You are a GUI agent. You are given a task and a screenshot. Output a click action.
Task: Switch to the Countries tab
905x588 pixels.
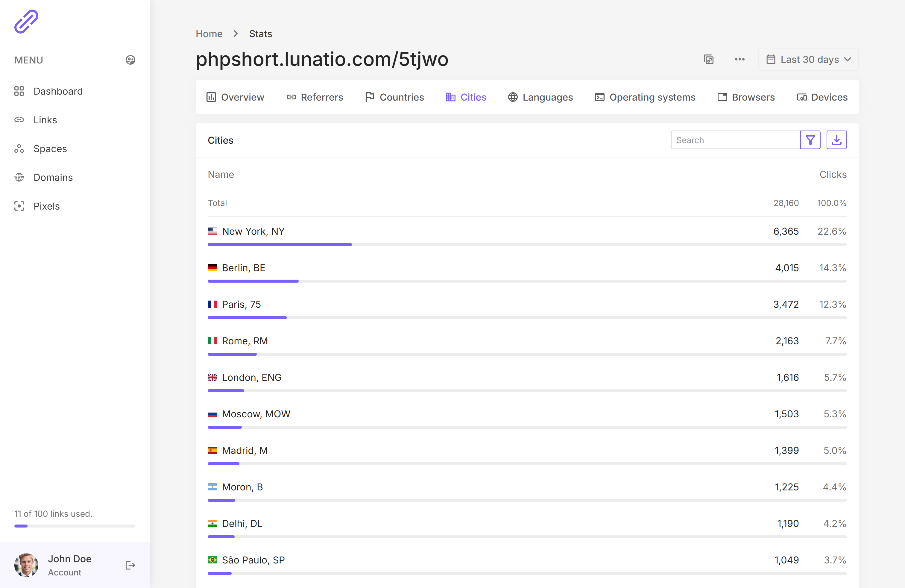point(394,97)
